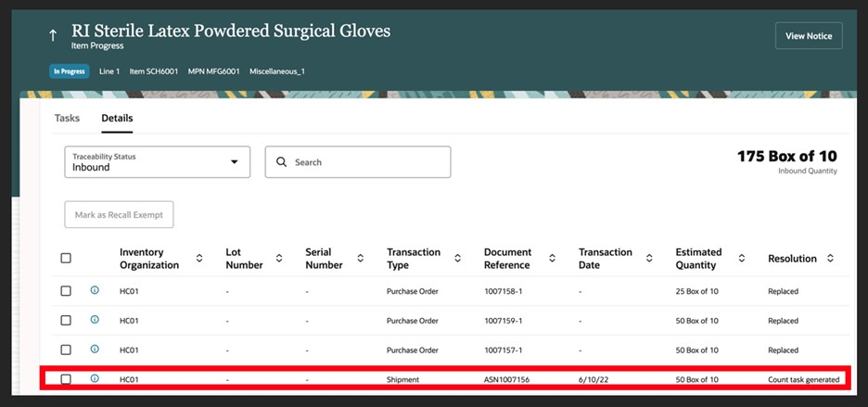Click the 25 Box of 10 quantity

click(x=697, y=291)
